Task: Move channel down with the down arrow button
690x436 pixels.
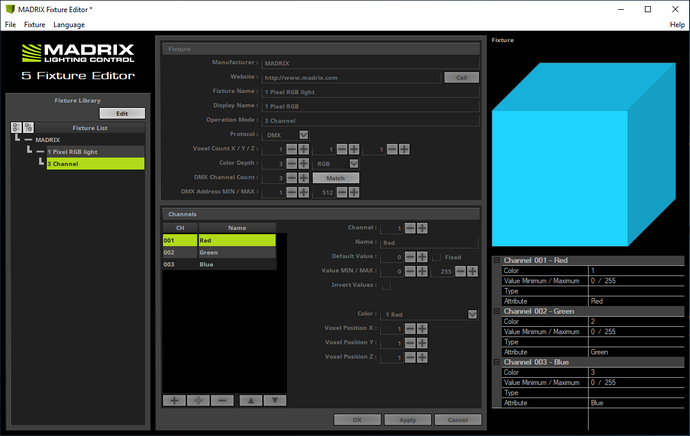Action: [275, 400]
